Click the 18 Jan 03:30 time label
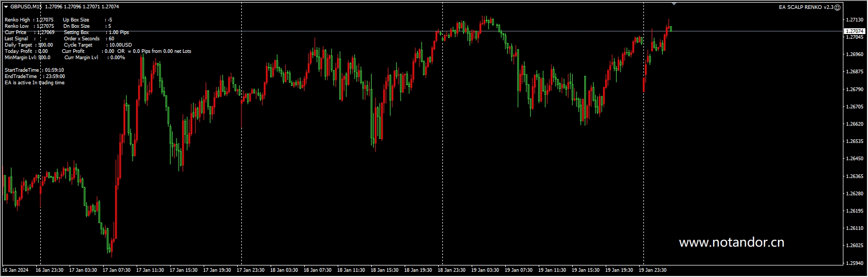868x277 pixels. tap(284, 270)
